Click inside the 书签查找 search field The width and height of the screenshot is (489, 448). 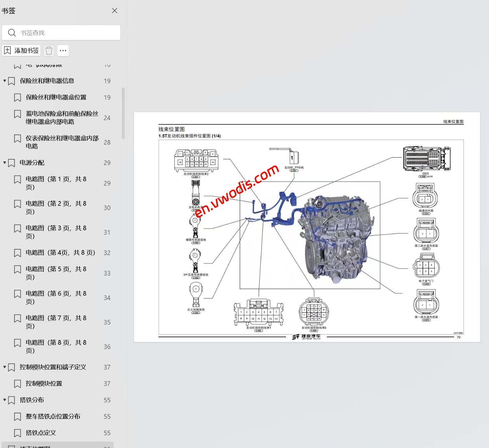(x=61, y=32)
